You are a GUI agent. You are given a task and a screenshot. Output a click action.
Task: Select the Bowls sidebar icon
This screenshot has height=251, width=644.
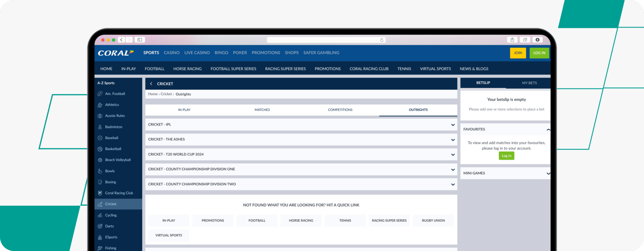pos(100,171)
